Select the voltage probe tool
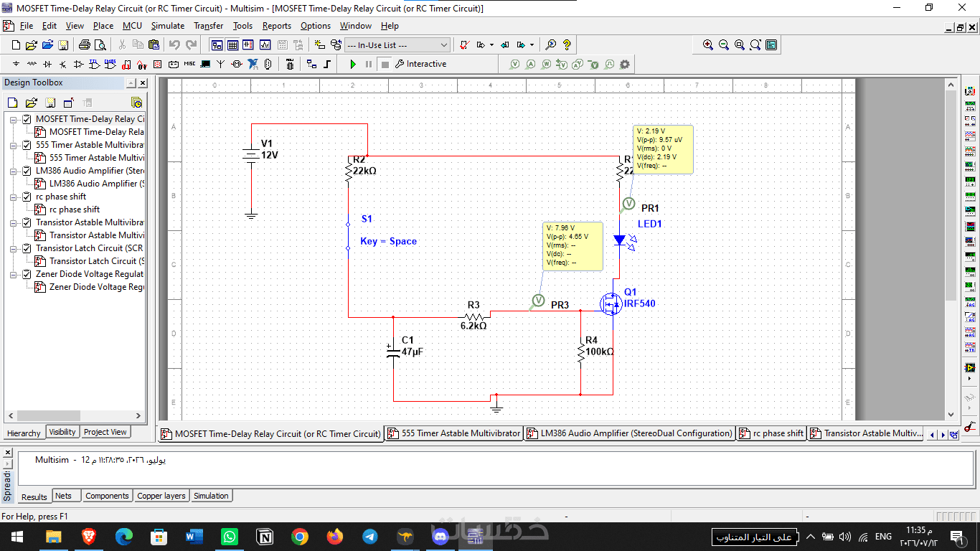This screenshot has height=551, width=980. point(514,64)
